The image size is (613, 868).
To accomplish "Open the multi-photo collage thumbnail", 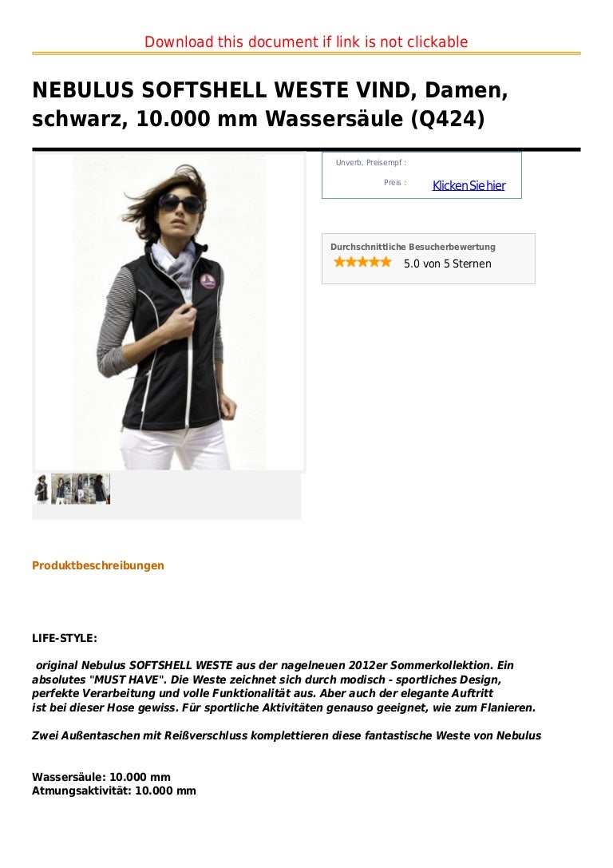I will [x=81, y=489].
